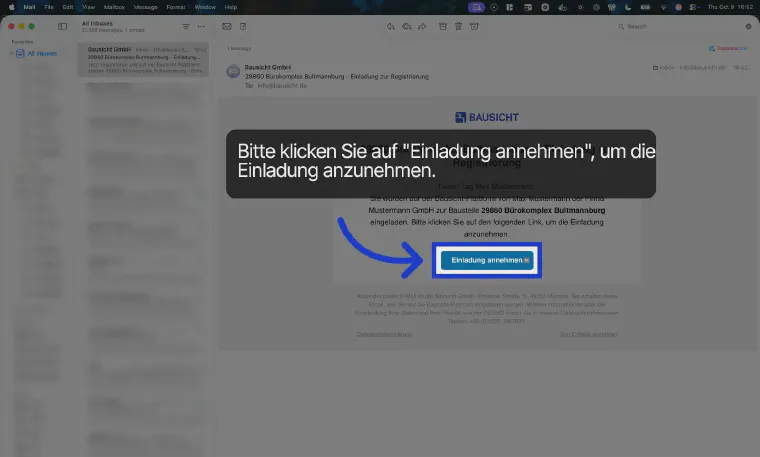Click the Search field
This screenshot has height=457, width=760.
coord(679,27)
